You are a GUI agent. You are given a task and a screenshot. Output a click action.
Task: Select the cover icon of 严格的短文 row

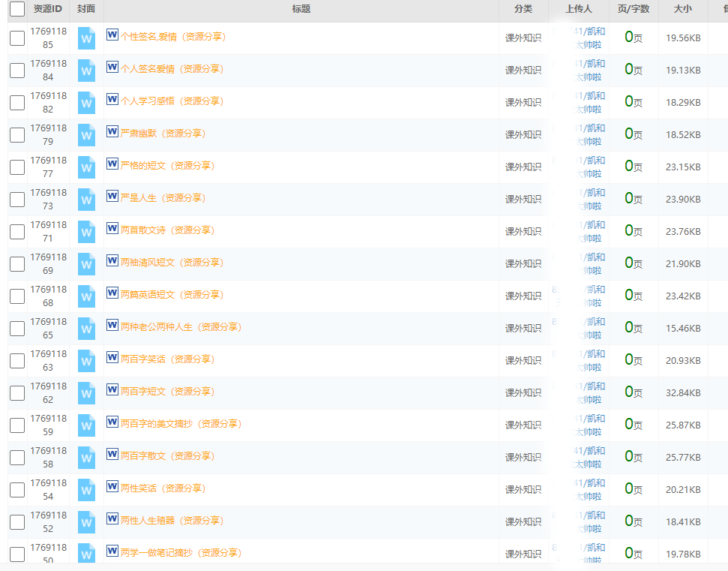point(86,167)
